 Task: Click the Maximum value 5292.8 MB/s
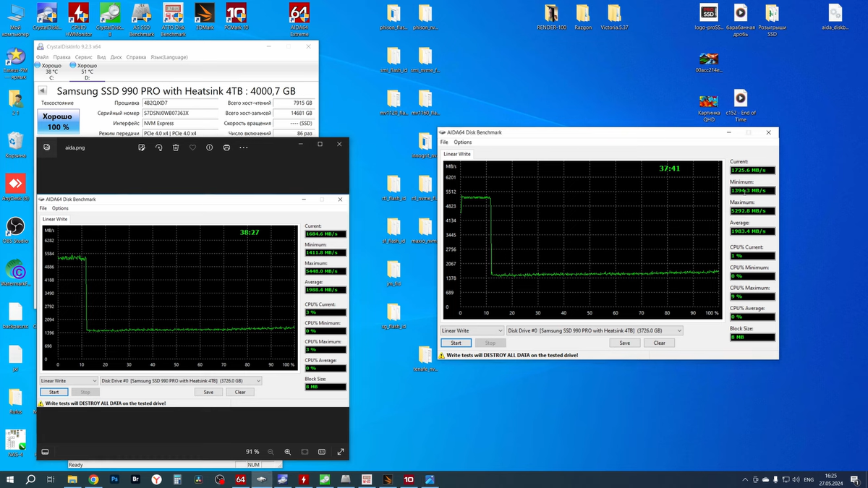click(x=752, y=211)
